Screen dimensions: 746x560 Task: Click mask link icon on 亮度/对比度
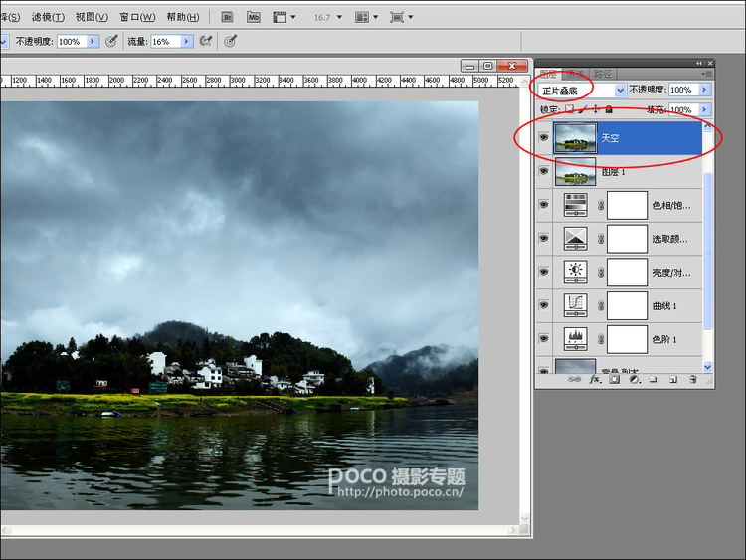[x=601, y=272]
